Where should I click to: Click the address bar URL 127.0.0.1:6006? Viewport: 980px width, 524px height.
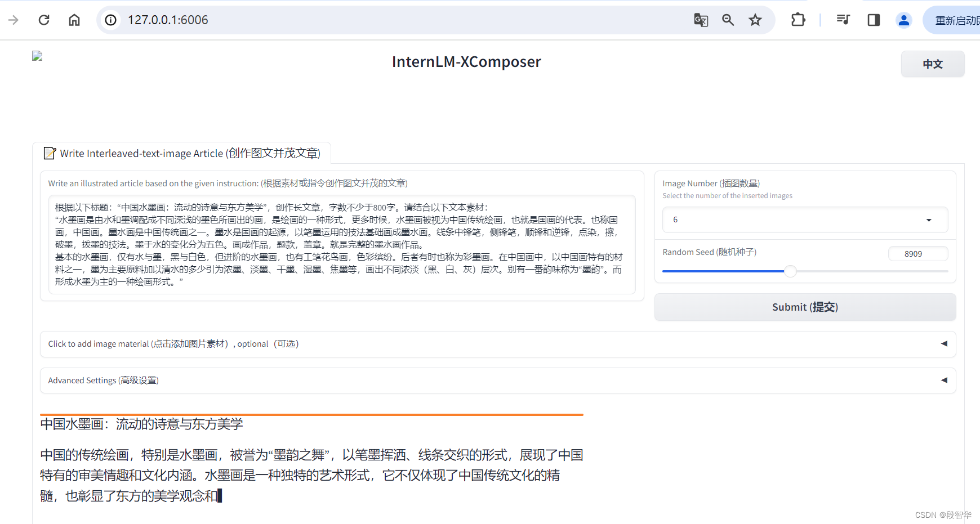[168, 20]
